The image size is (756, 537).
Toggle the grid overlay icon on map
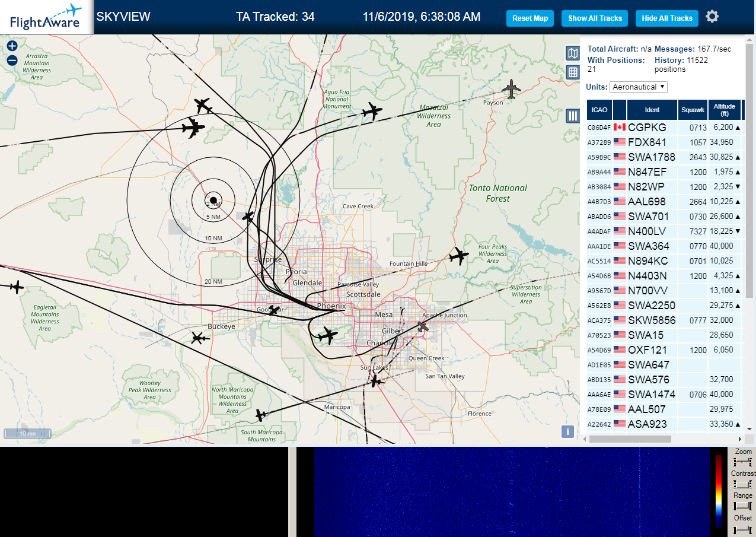coord(573,72)
